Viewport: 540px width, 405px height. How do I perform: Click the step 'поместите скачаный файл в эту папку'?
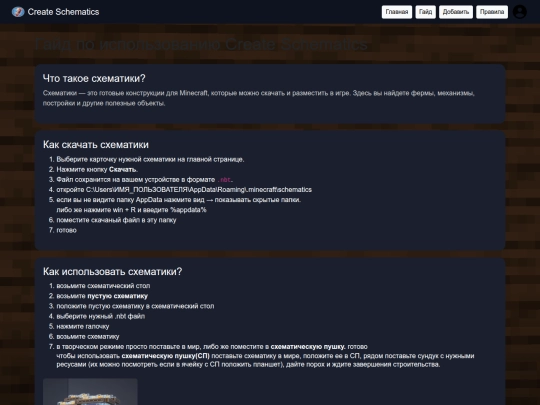(x=116, y=220)
